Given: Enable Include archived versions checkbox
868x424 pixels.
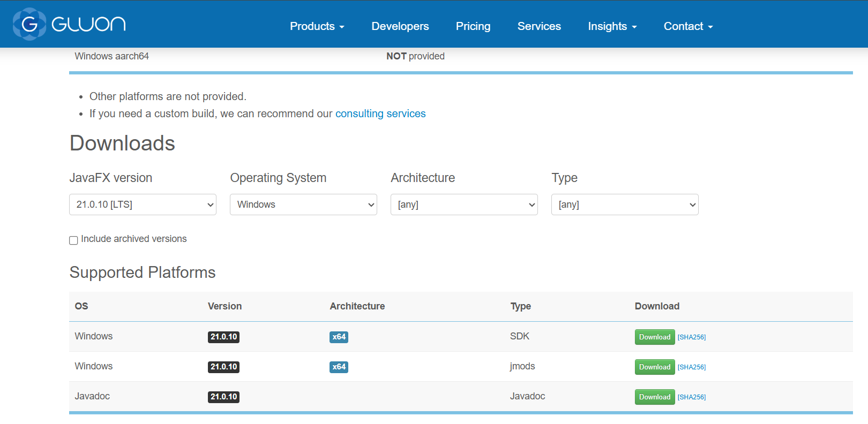Looking at the screenshot, I should 74,240.
